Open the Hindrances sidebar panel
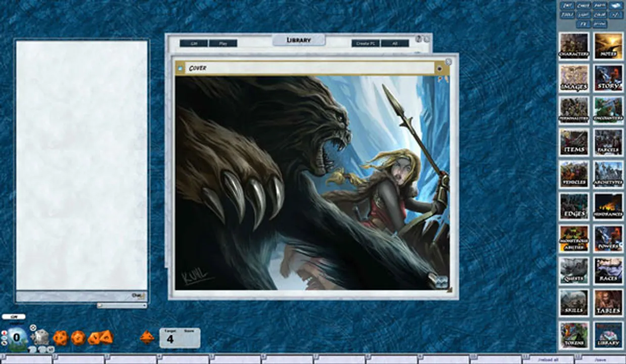Viewport: 626px width, 364px height. pyautogui.click(x=608, y=206)
